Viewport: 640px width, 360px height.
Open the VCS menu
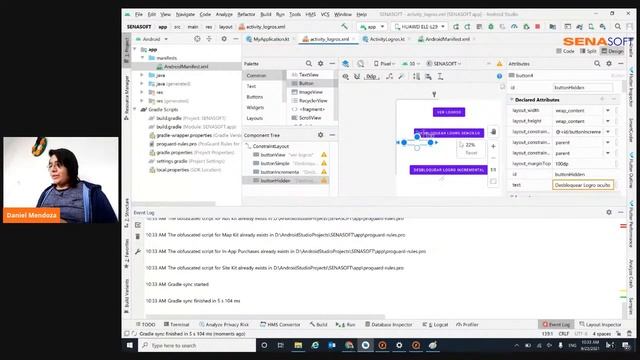pyautogui.click(x=325, y=14)
